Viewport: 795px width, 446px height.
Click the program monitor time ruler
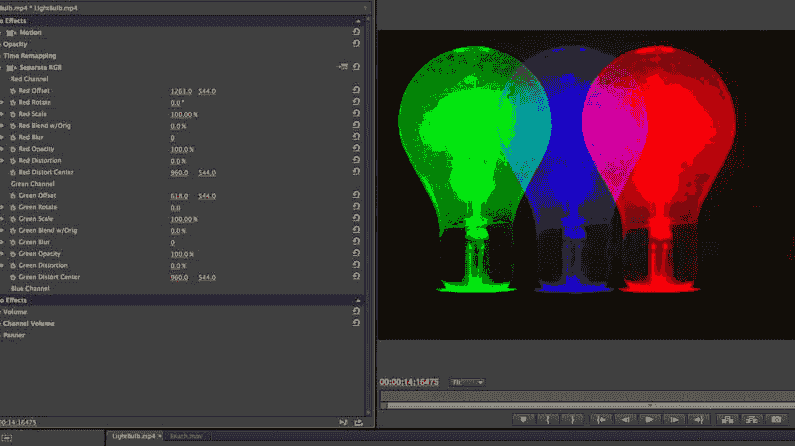pos(588,396)
